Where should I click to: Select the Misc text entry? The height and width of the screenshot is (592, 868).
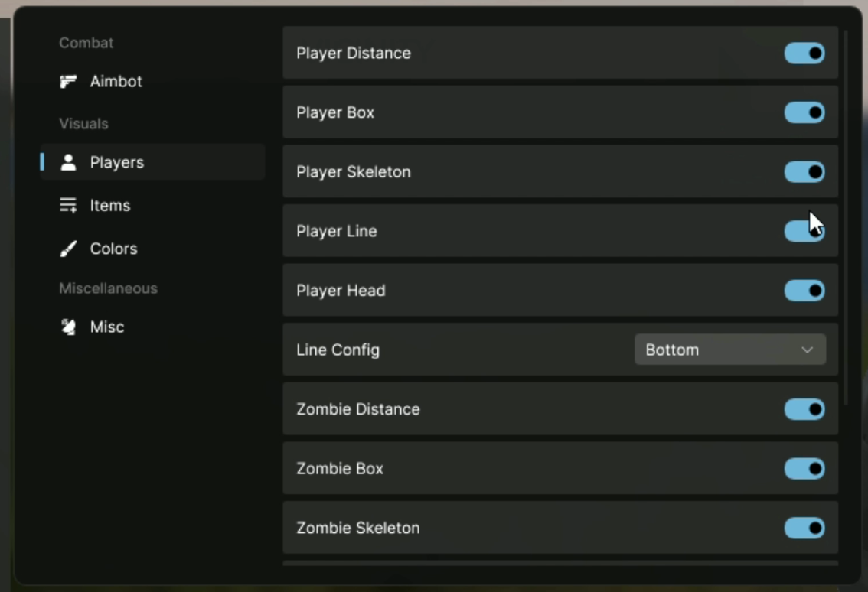[x=107, y=327]
